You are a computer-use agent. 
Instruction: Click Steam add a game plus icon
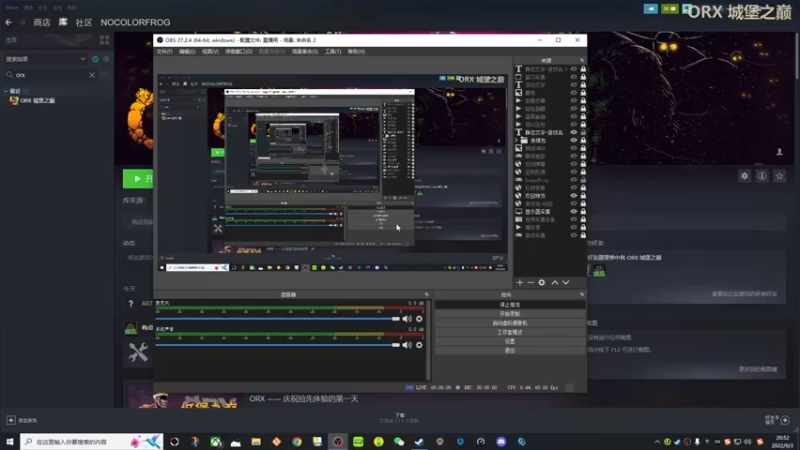pyautogui.click(x=11, y=420)
